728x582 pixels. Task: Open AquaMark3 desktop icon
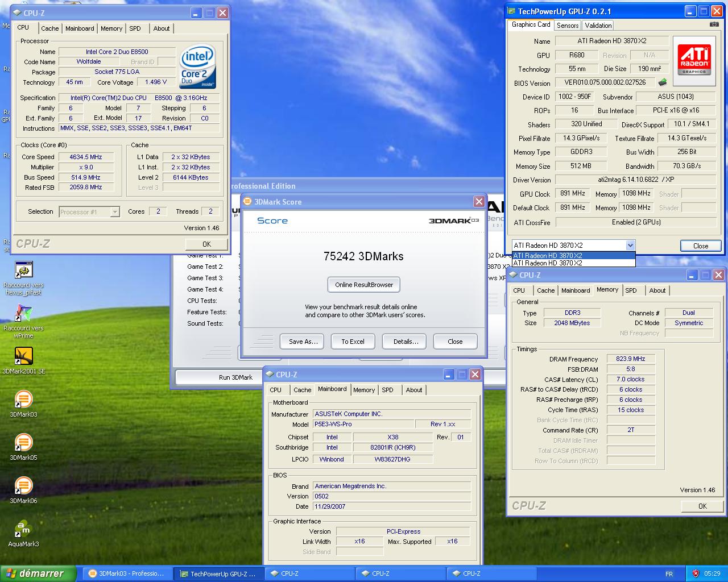pos(23,534)
